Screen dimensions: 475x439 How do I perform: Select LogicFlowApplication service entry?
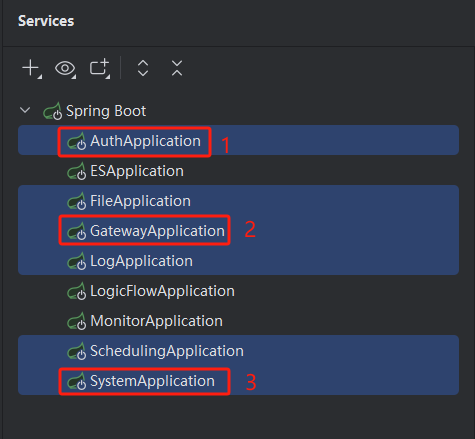(238, 291)
